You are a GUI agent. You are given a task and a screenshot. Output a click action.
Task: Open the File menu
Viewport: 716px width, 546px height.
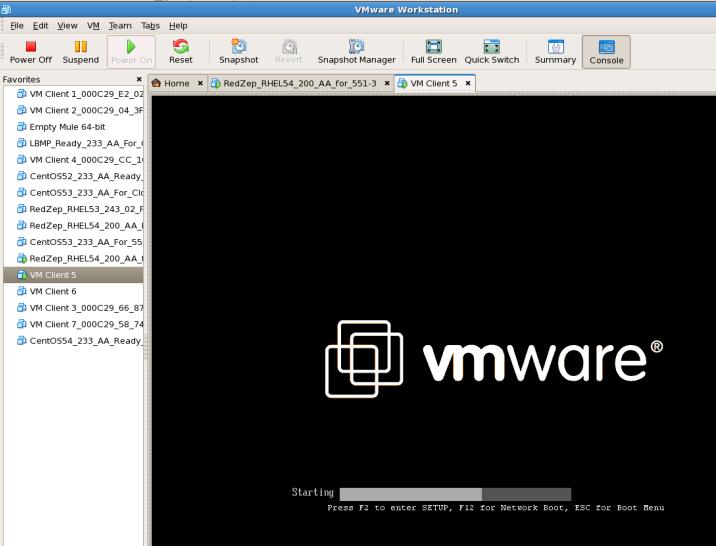coord(17,26)
